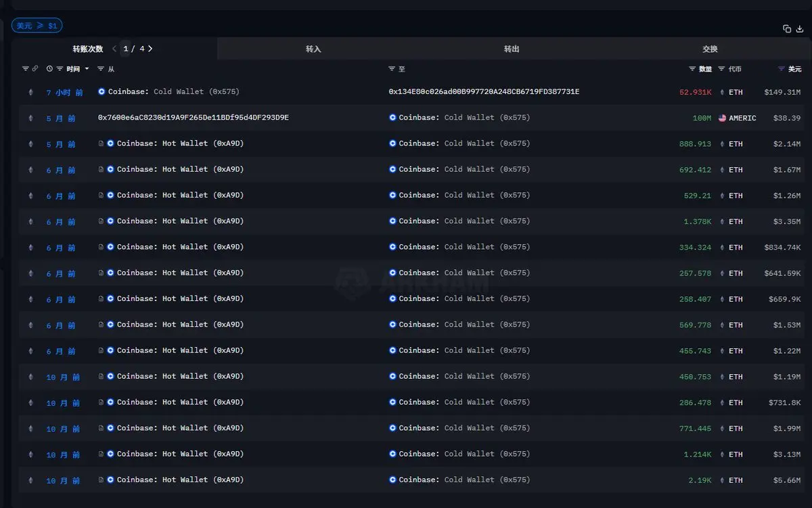Open Coinbase Cold Wallet recipient in 257.578 row
This screenshot has height=508, width=812.
pos(465,273)
